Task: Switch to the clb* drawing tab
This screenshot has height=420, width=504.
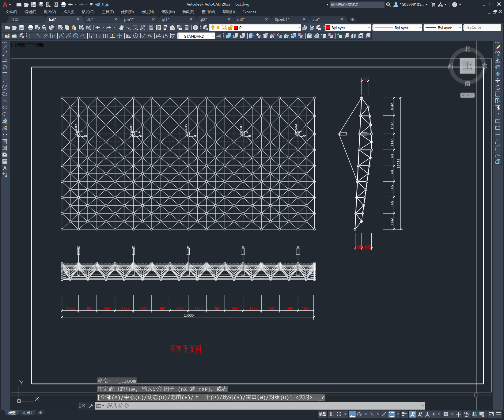Action: tap(90, 19)
